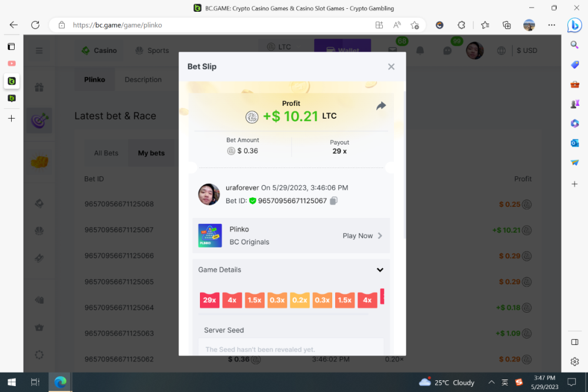Viewport: 588px width, 392px height.
Task: Open the gift bonus icon in sidebar
Action: click(x=39, y=87)
